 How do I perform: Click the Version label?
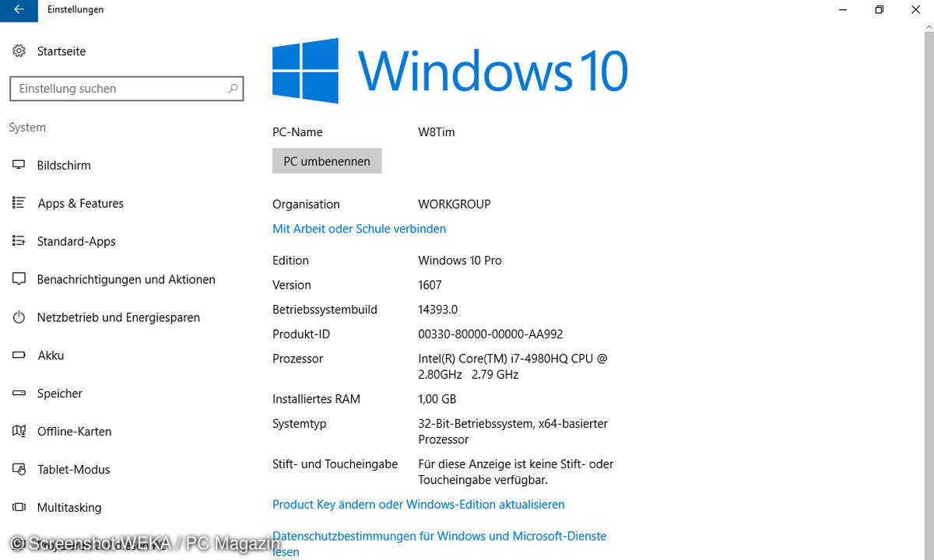click(292, 285)
